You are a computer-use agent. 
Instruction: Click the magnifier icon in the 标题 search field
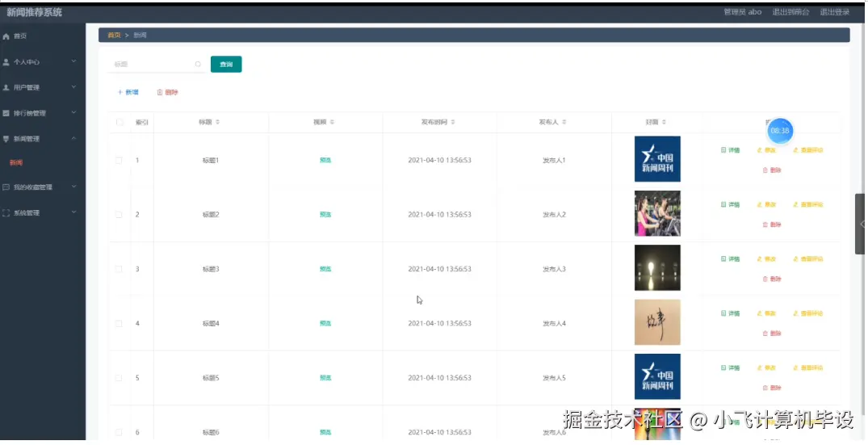click(198, 64)
